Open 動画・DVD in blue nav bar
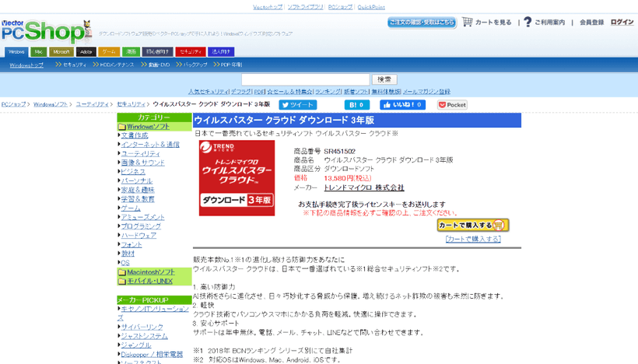This screenshot has width=638, height=364. pos(159,65)
